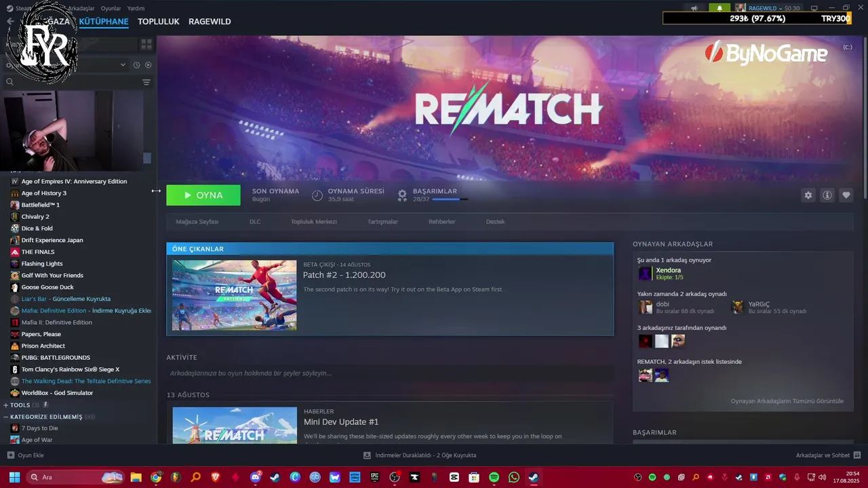
Task: Open the downloads paused status
Action: [420, 455]
